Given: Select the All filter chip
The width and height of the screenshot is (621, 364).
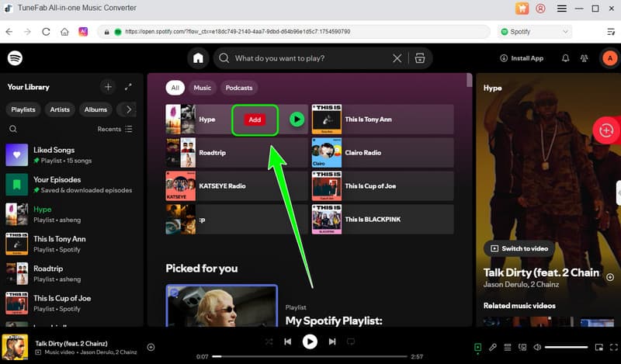Looking at the screenshot, I should [175, 88].
